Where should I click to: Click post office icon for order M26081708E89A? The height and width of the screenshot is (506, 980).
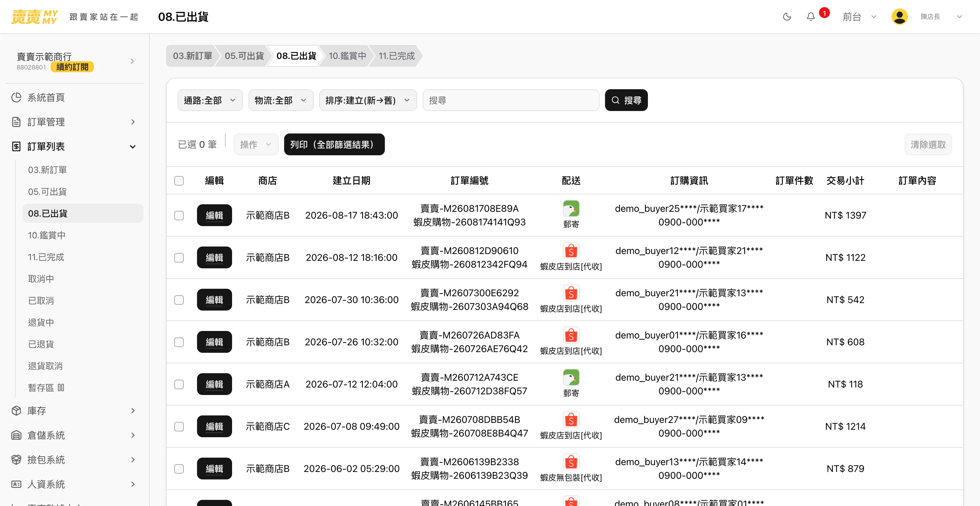tap(571, 208)
